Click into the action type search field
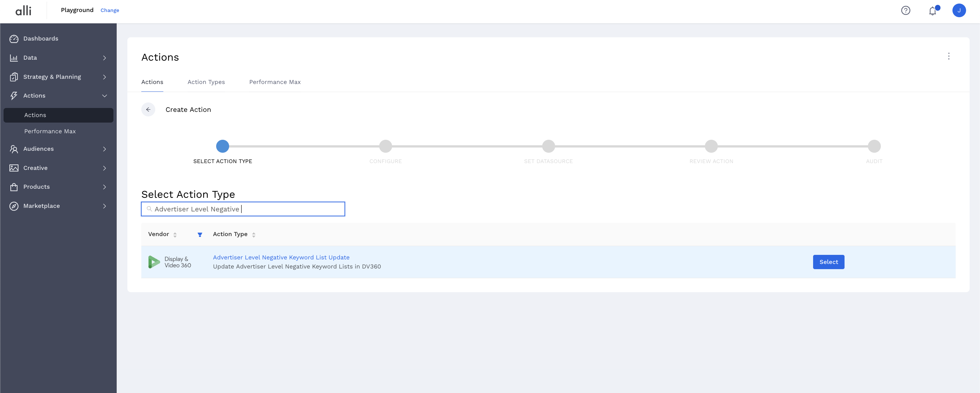980x393 pixels. (x=247, y=209)
